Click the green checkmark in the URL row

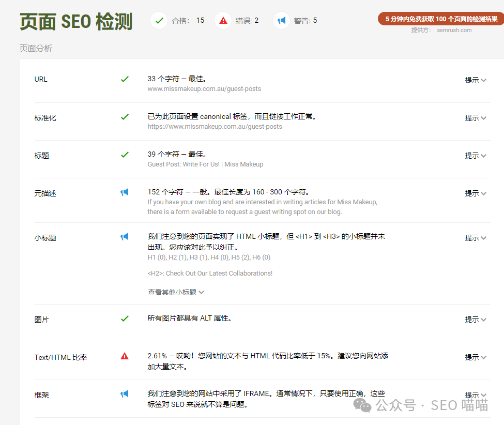coord(125,79)
